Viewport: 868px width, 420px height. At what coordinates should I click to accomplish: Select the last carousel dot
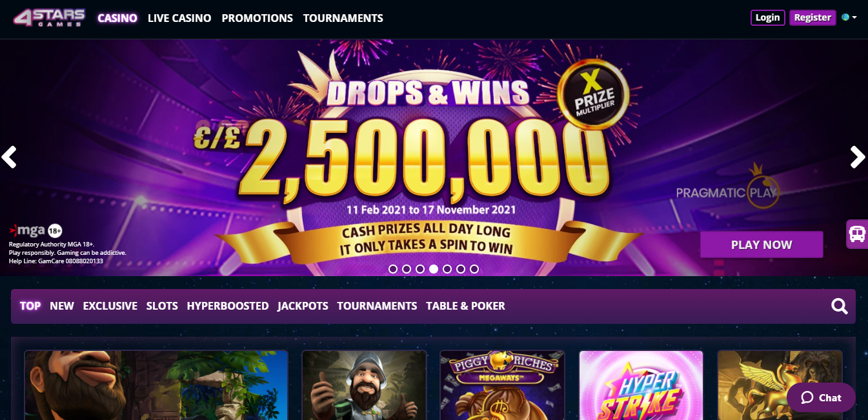(x=474, y=269)
